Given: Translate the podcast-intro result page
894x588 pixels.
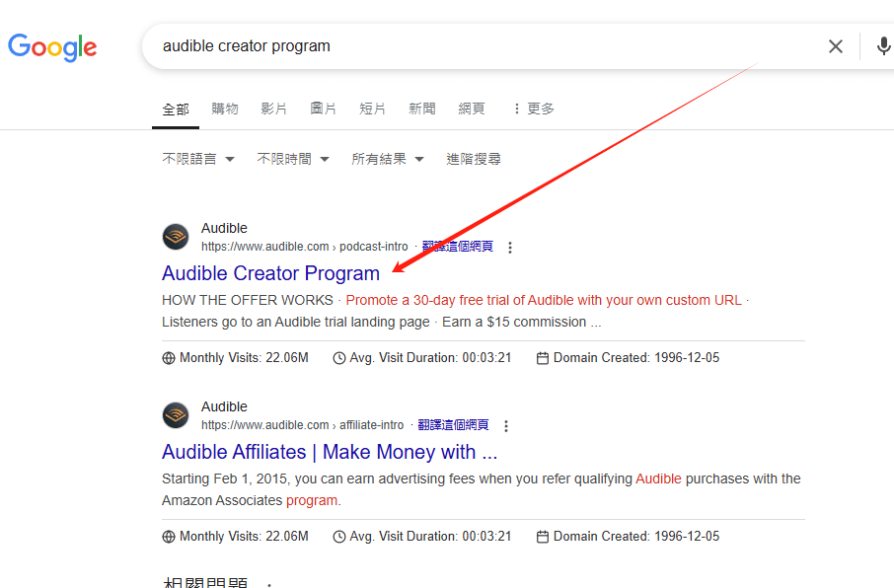Looking at the screenshot, I should pyautogui.click(x=458, y=247).
